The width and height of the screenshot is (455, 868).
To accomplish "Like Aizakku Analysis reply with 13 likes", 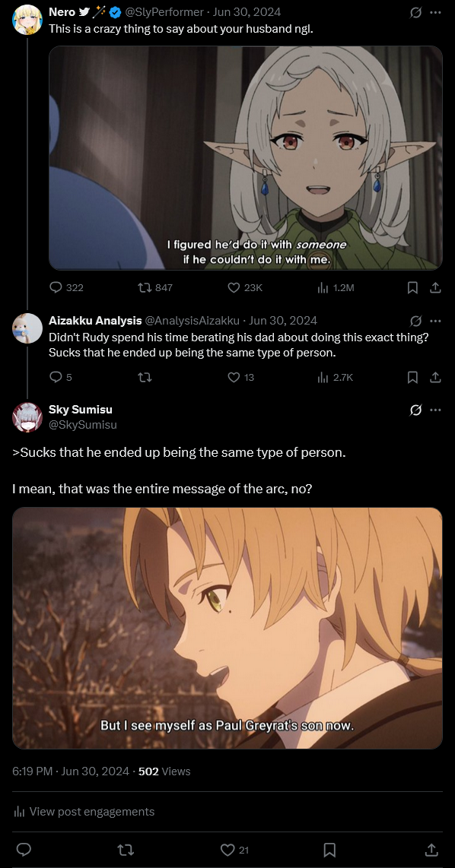I will point(241,377).
